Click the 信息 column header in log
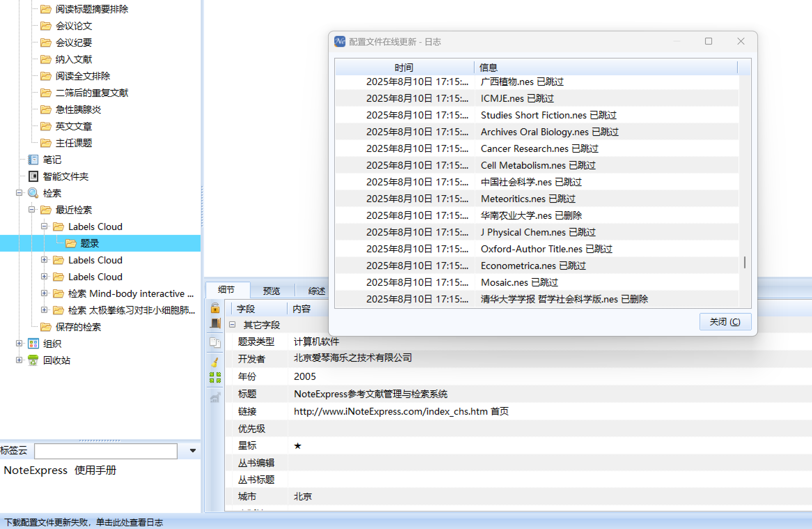 (606, 67)
